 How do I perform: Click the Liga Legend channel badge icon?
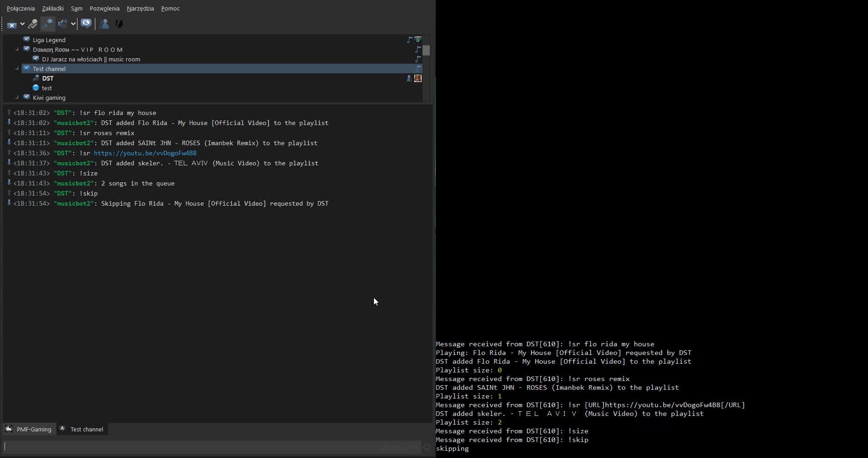[418, 40]
